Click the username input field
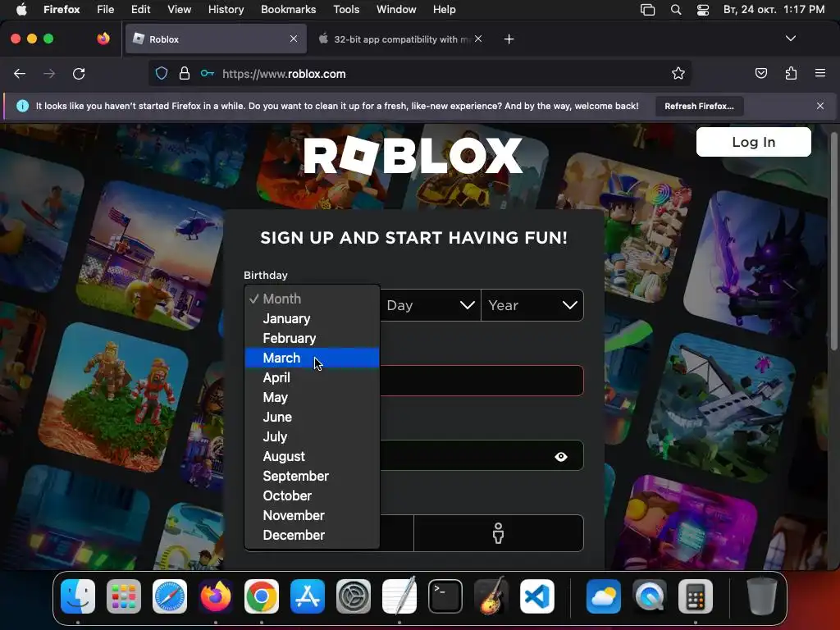840x630 pixels. [481, 381]
